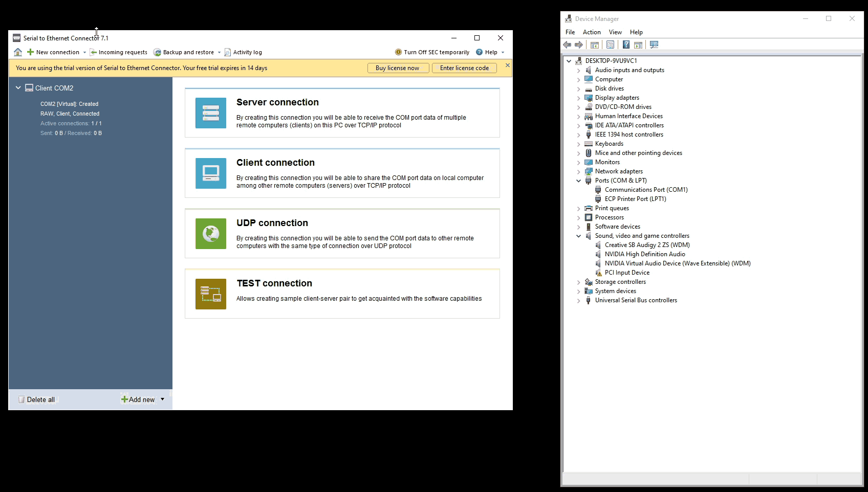Click the home icon in the Serial to Ethernet toolbar
This screenshot has width=868, height=492.
(18, 52)
